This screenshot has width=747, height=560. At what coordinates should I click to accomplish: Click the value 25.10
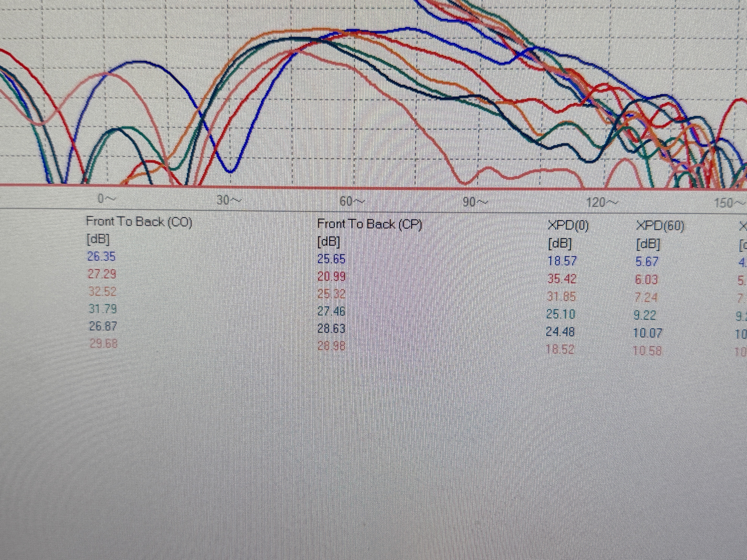pos(561,315)
